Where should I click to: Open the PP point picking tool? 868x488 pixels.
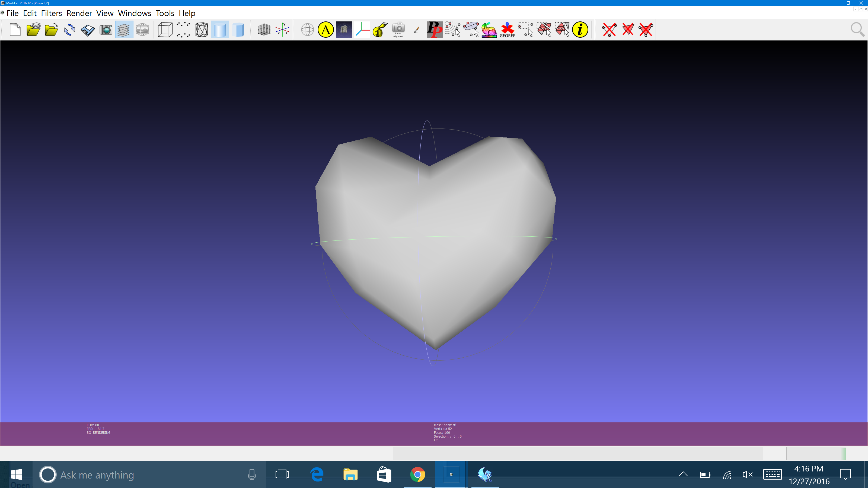435,30
